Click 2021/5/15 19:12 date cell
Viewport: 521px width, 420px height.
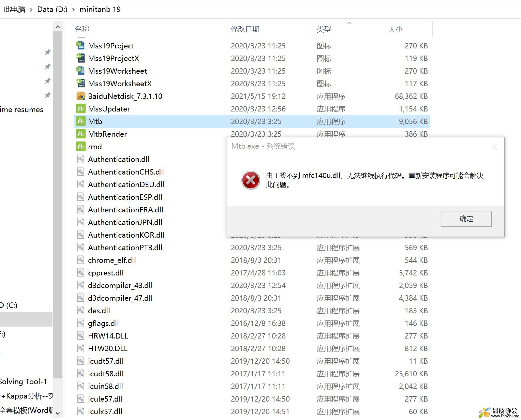258,96
